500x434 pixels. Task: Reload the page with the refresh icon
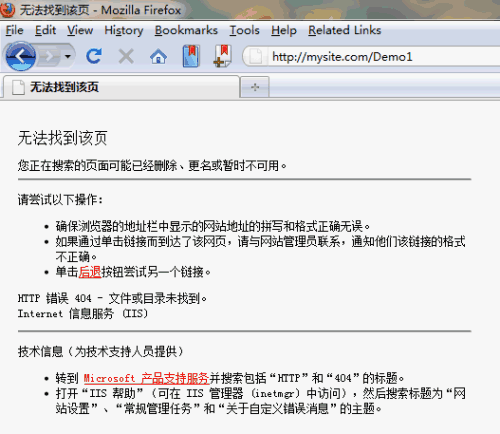(94, 56)
